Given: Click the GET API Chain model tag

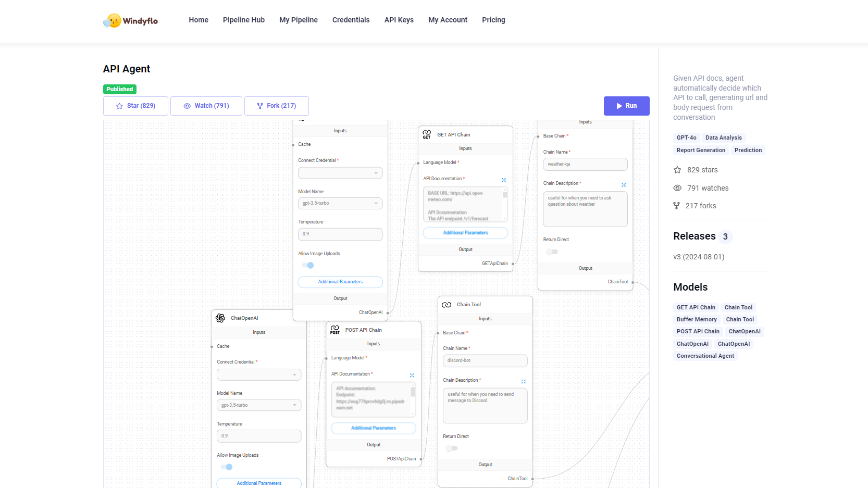Looking at the screenshot, I should click(696, 307).
